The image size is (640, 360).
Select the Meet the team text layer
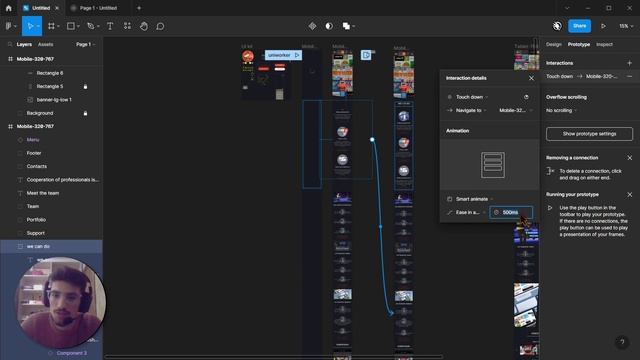coord(43,193)
